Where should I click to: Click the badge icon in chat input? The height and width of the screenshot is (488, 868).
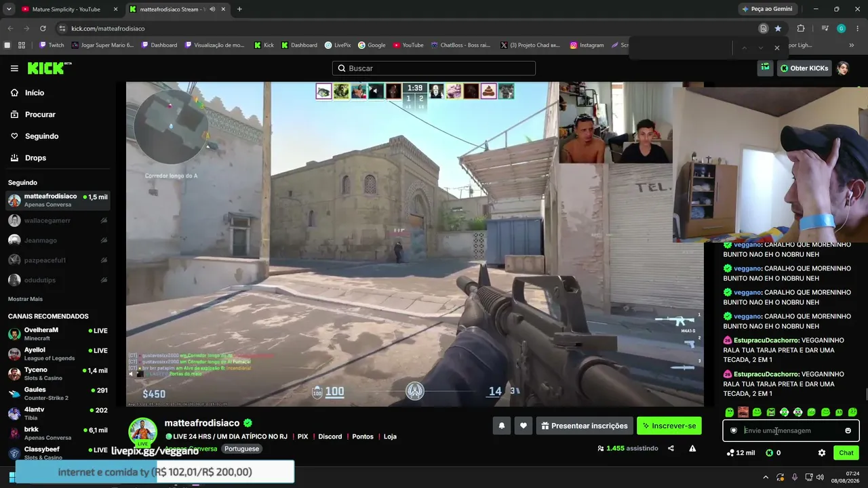734,430
